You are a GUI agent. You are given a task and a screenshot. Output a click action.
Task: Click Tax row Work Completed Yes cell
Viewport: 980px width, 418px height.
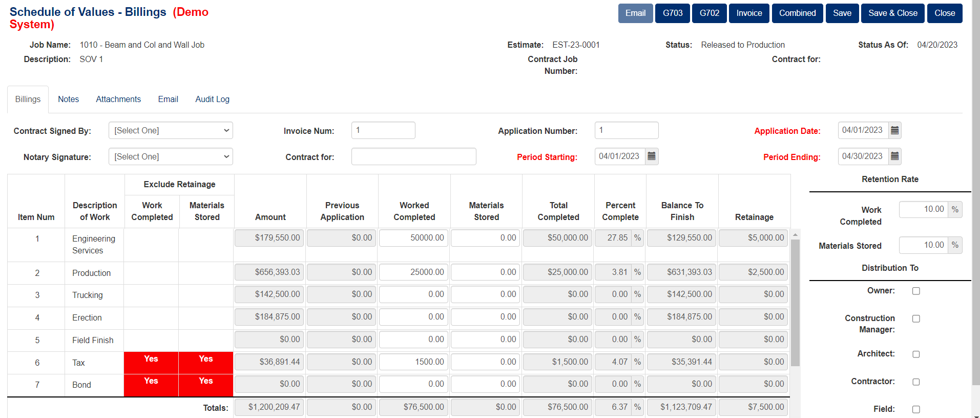[x=151, y=363]
